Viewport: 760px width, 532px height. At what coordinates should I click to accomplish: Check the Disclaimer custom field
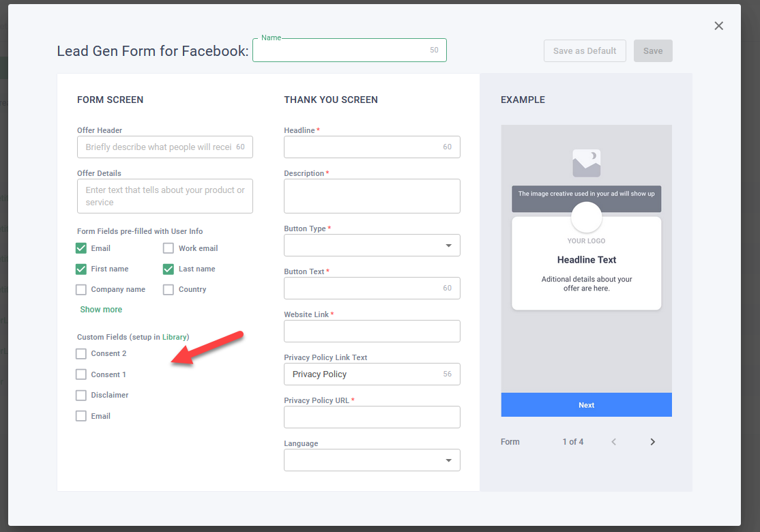pyautogui.click(x=81, y=396)
